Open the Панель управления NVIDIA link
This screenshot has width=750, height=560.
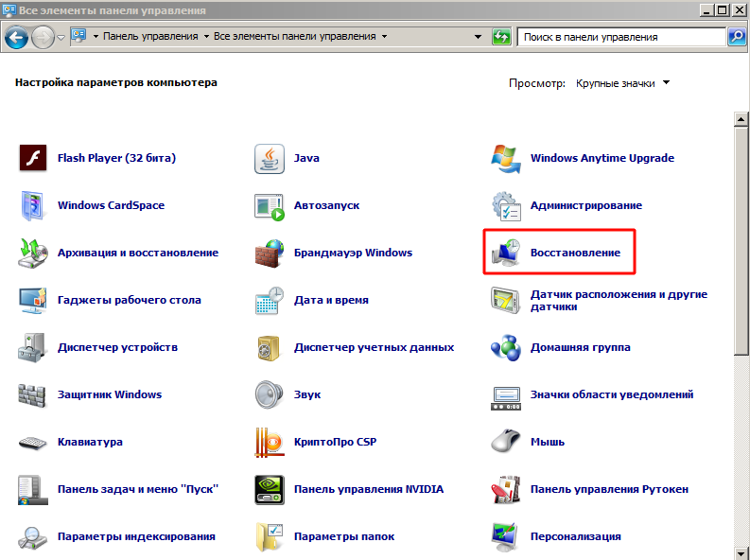click(369, 489)
